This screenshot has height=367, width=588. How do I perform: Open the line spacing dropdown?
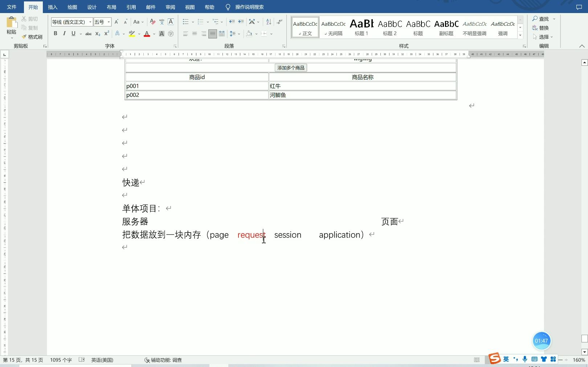[235, 34]
